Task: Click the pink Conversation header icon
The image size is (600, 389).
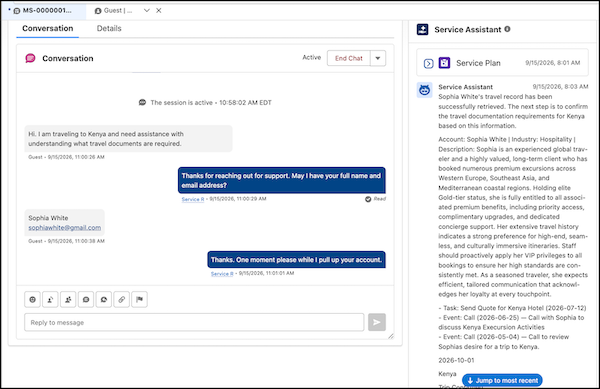Action: click(x=30, y=58)
